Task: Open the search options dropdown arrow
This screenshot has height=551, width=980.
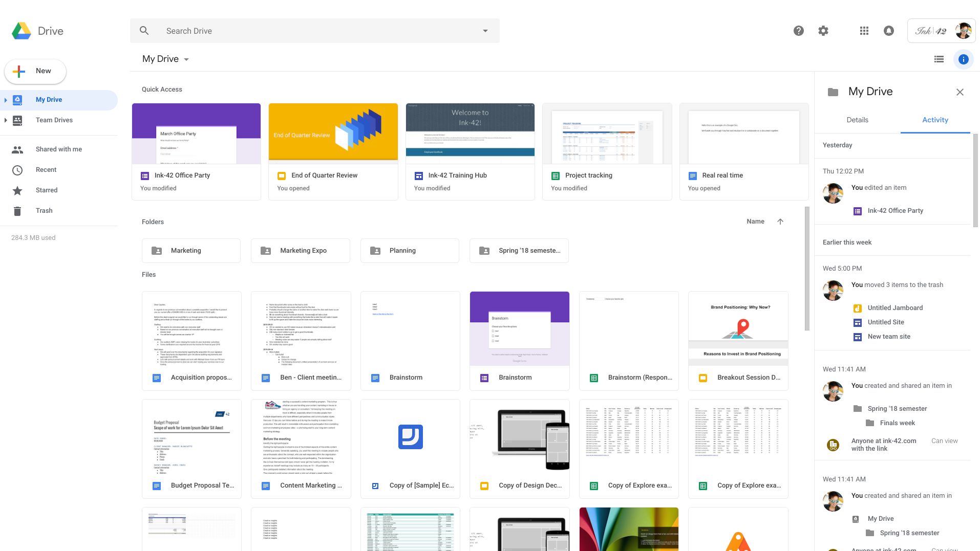Action: [485, 31]
